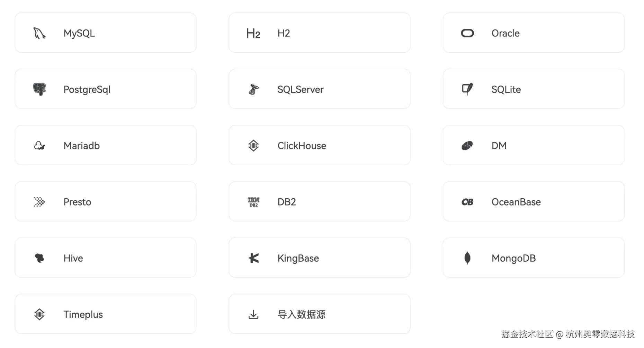Choose the "SQLServer" label
This screenshot has width=644, height=348.
pos(301,89)
